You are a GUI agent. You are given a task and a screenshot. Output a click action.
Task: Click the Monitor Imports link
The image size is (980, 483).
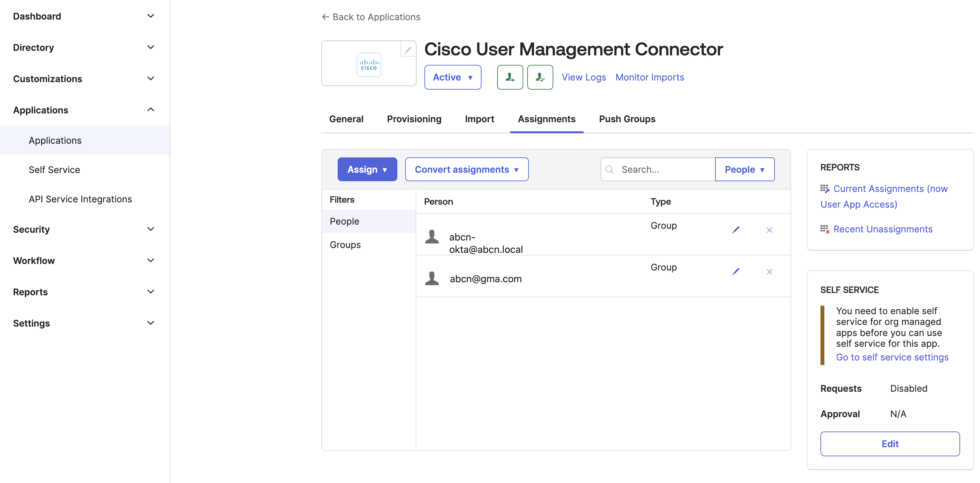pyautogui.click(x=650, y=77)
